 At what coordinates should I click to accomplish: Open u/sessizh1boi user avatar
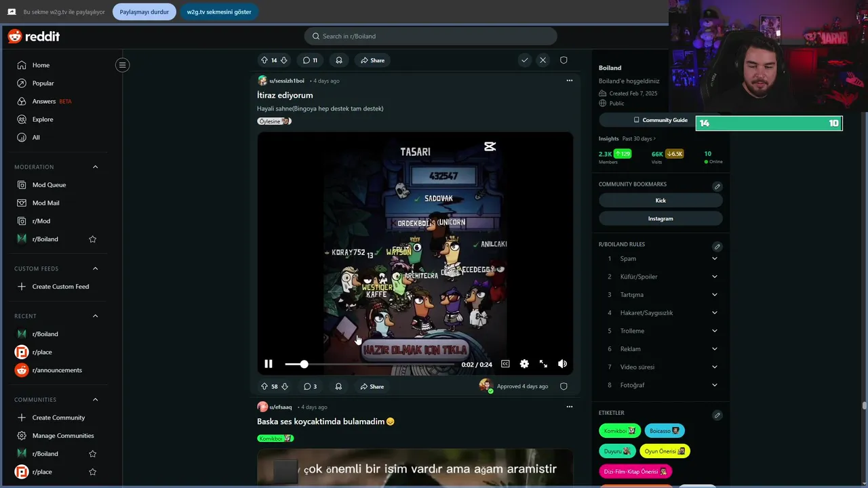tap(262, 81)
